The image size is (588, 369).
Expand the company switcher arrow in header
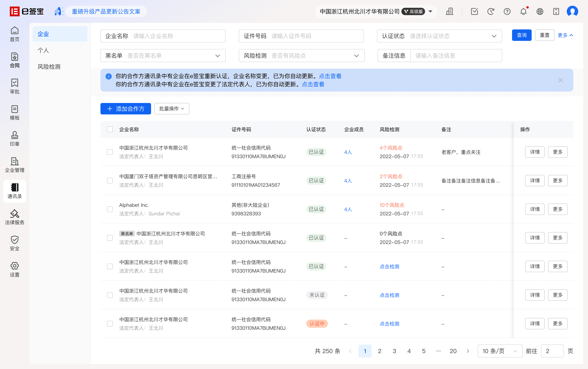click(430, 11)
